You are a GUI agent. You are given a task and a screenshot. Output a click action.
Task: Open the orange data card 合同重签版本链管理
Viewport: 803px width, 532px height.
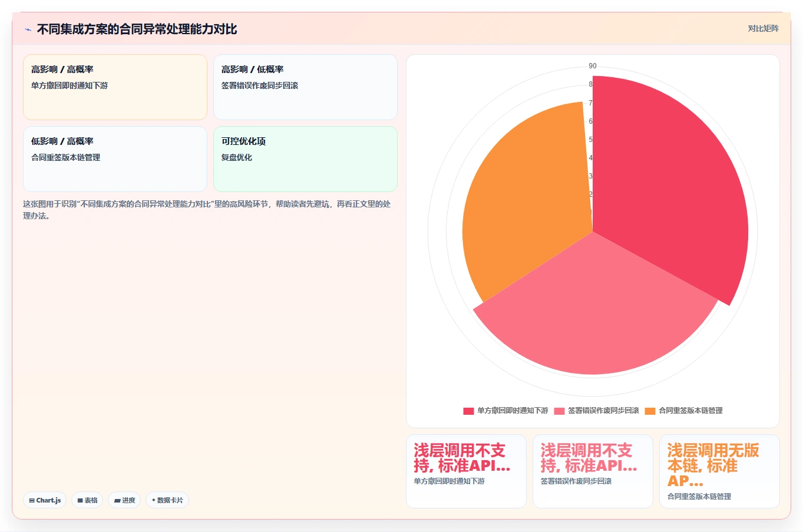point(719,471)
